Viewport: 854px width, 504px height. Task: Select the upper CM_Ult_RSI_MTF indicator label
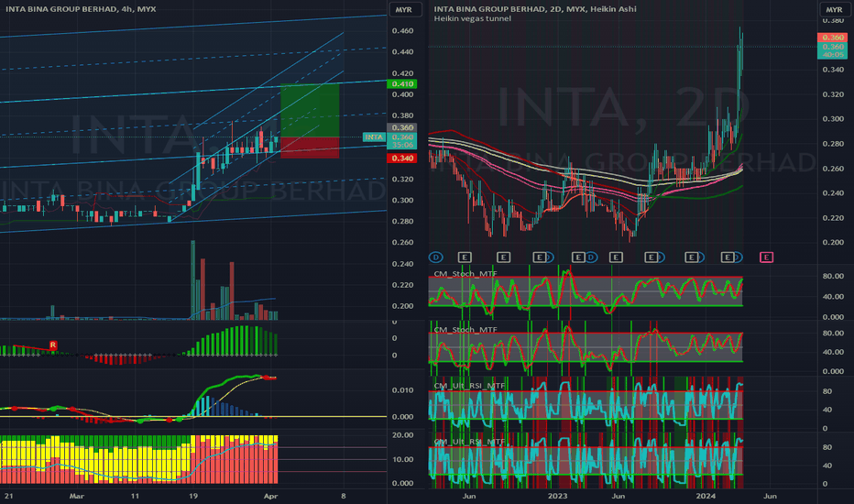[x=469, y=386]
